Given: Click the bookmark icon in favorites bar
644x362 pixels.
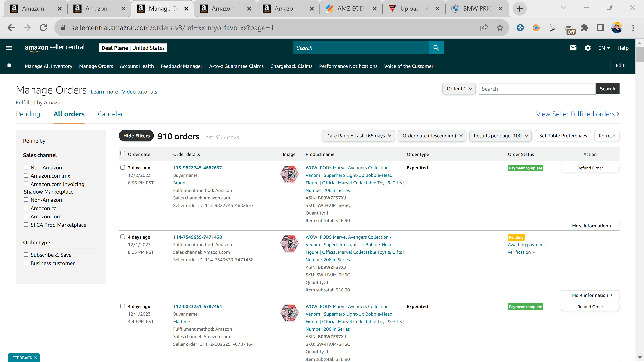Looking at the screenshot, I should click(9, 66).
